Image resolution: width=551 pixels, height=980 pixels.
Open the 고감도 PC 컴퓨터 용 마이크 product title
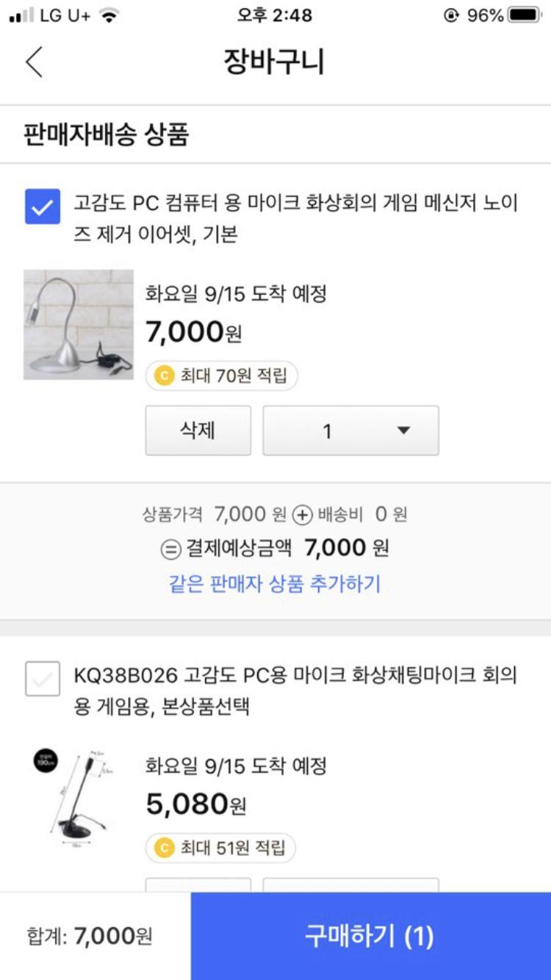[x=295, y=219]
